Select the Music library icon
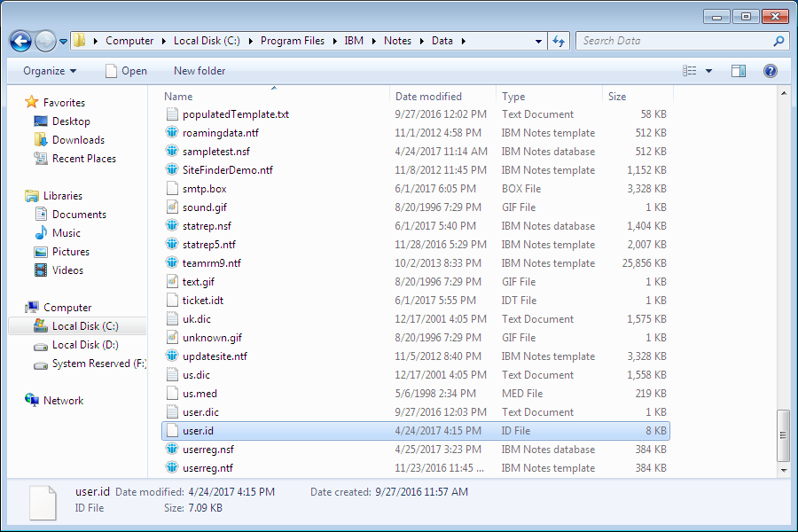 coord(41,233)
